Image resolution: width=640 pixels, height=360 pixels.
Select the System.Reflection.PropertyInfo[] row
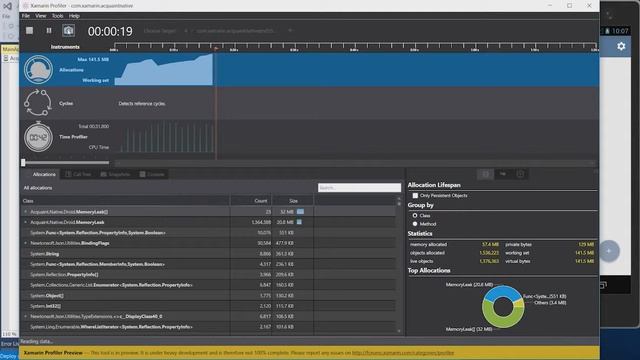click(208, 275)
